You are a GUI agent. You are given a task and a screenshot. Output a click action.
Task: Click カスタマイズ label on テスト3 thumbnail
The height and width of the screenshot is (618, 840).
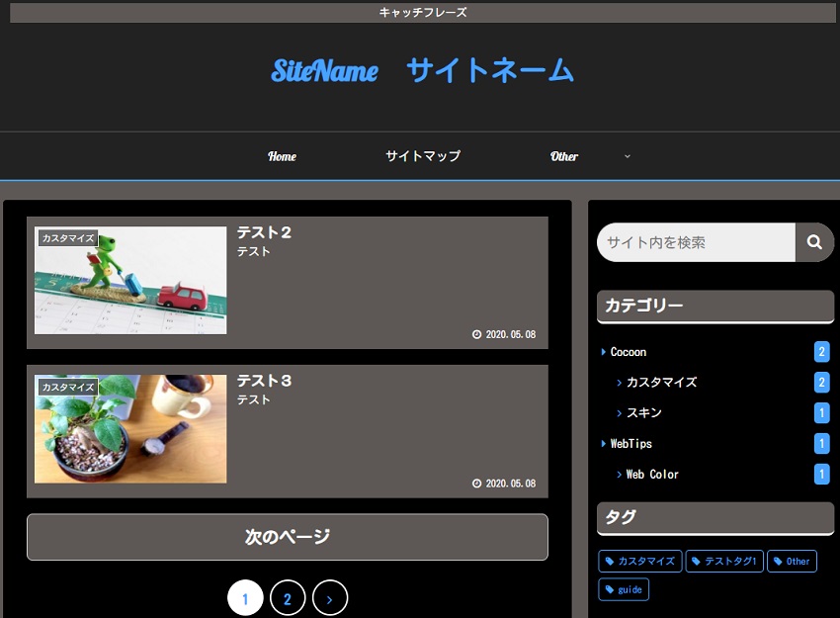[68, 387]
